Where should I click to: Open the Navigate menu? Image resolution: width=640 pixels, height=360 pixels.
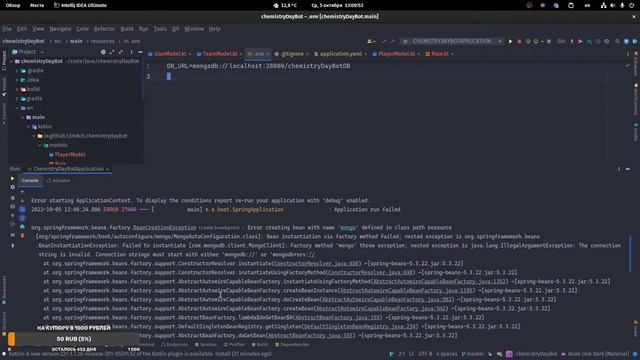[60, 29]
